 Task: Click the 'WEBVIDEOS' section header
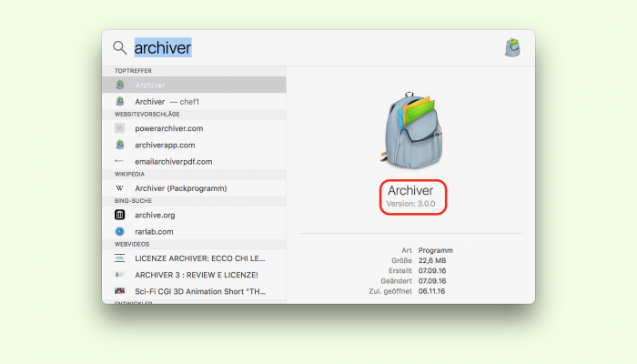pos(132,244)
